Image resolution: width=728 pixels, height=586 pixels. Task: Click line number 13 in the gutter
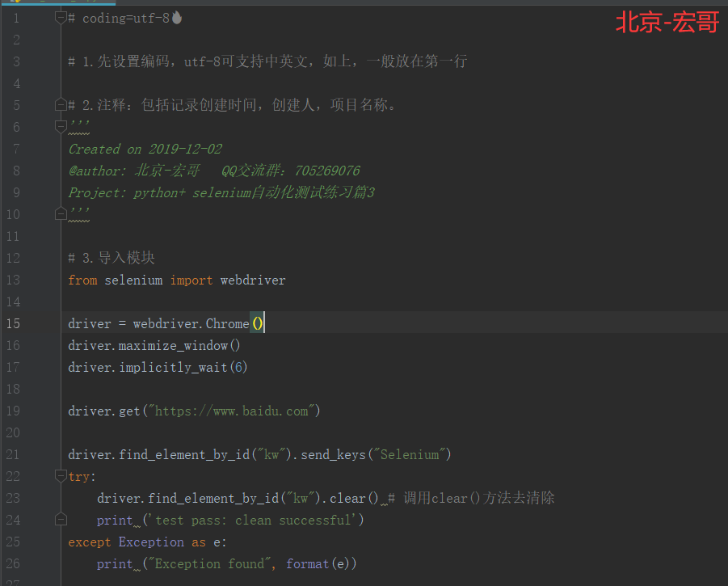14,280
